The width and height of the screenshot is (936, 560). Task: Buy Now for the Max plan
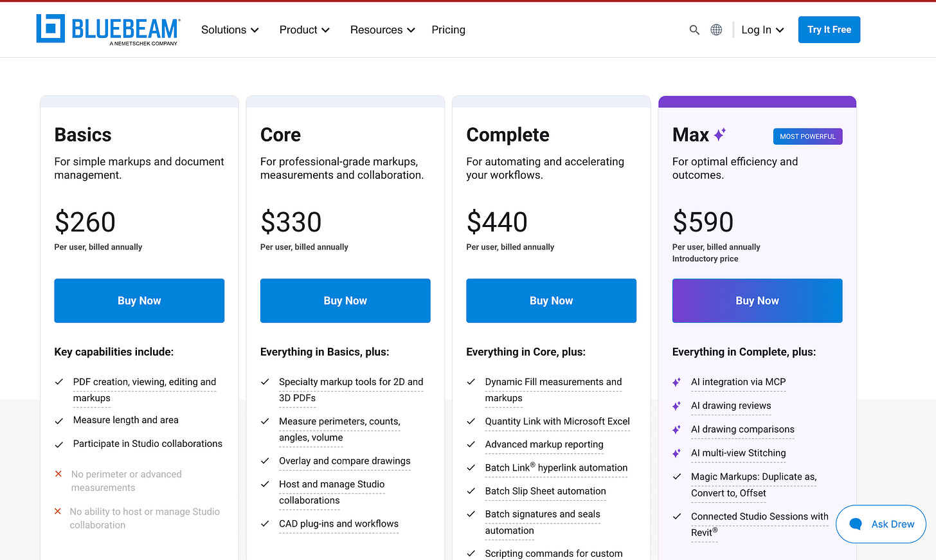coord(757,301)
